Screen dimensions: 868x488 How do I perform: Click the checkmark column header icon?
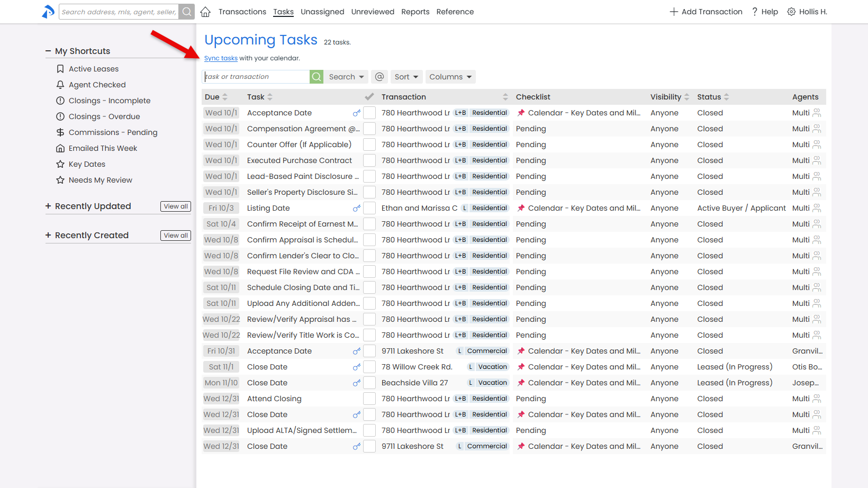tap(369, 97)
